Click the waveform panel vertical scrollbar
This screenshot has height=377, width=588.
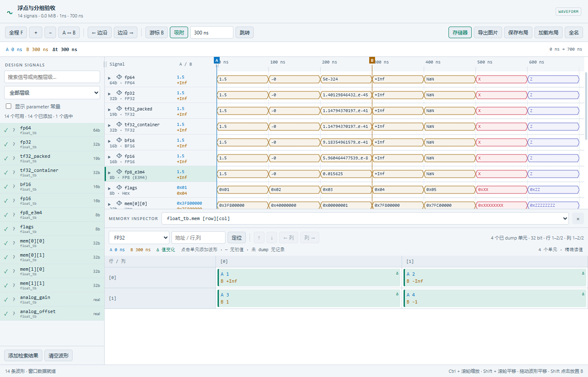[586, 106]
